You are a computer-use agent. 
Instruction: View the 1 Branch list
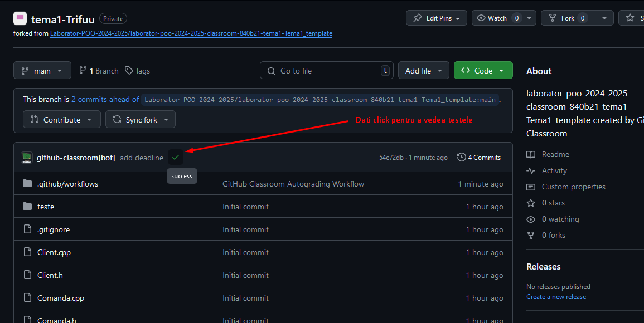99,71
